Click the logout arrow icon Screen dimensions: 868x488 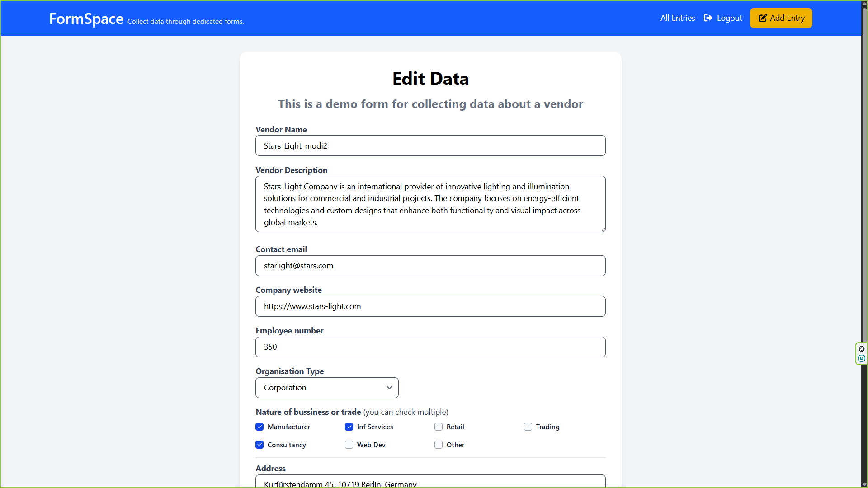tap(708, 18)
